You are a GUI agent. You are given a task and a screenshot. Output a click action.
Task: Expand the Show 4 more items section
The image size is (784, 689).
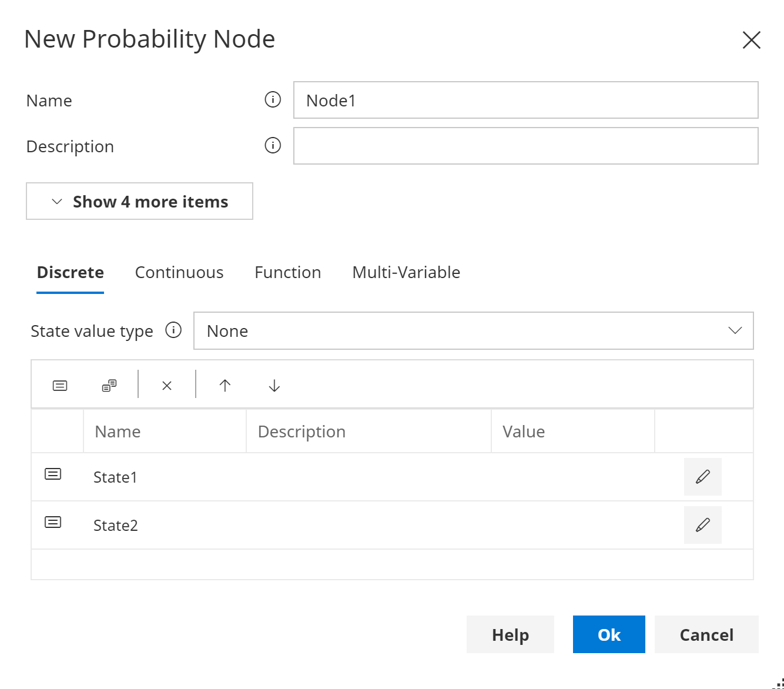(x=139, y=201)
